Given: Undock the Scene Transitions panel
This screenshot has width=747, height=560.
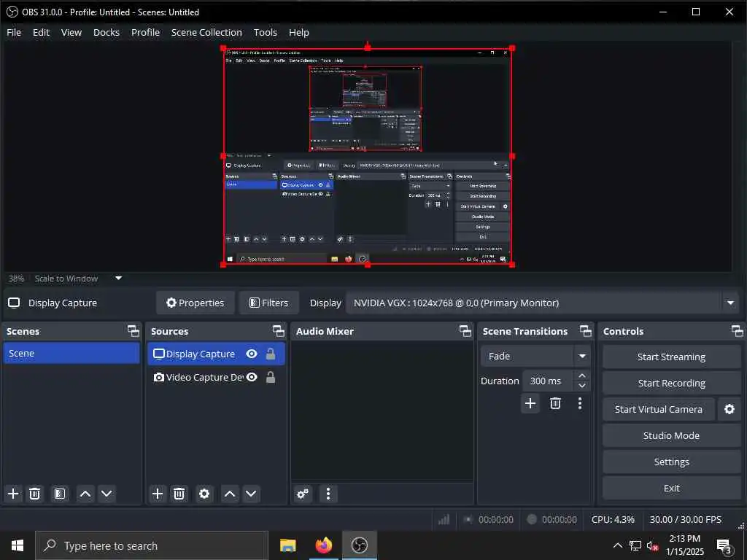Looking at the screenshot, I should 586,331.
